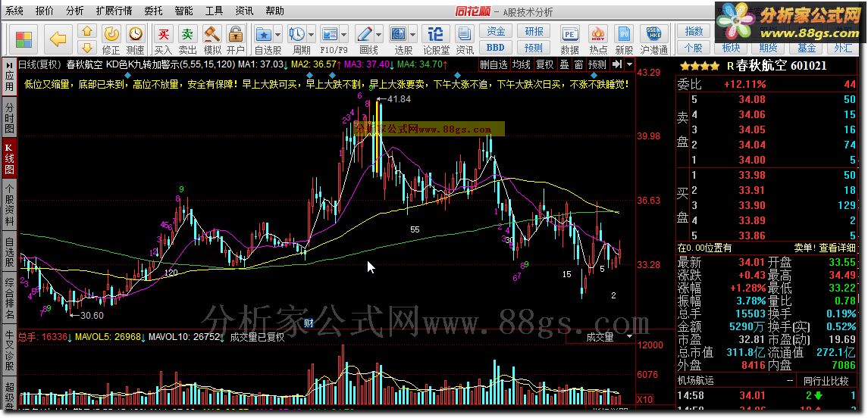The image size is (868, 418).
Task: Go back with the yellow left arrow
Action: point(58,39)
